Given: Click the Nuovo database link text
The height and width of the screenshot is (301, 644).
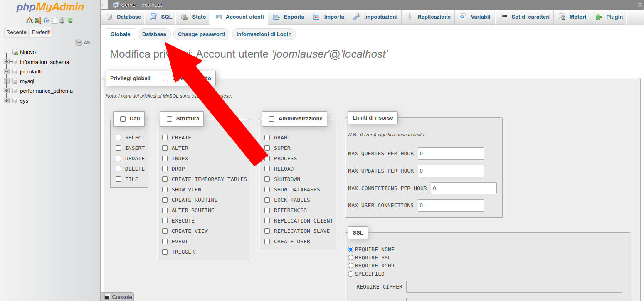Looking at the screenshot, I should point(28,52).
